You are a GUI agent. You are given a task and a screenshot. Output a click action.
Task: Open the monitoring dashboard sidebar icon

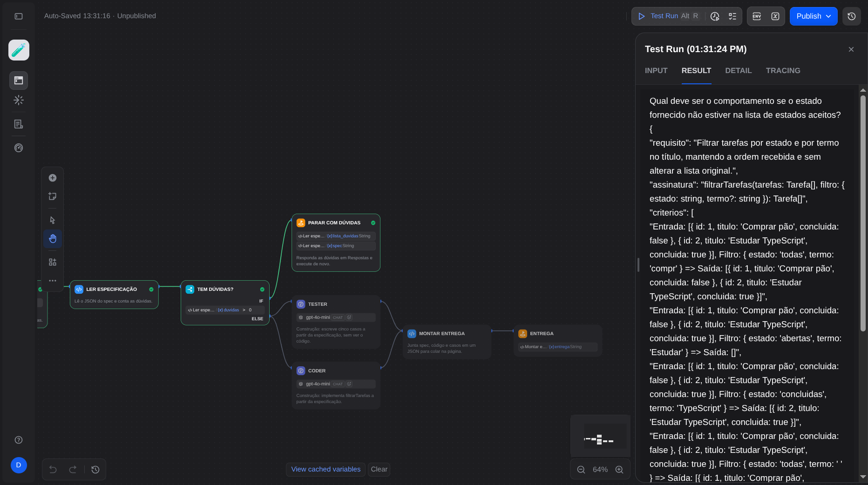[19, 148]
